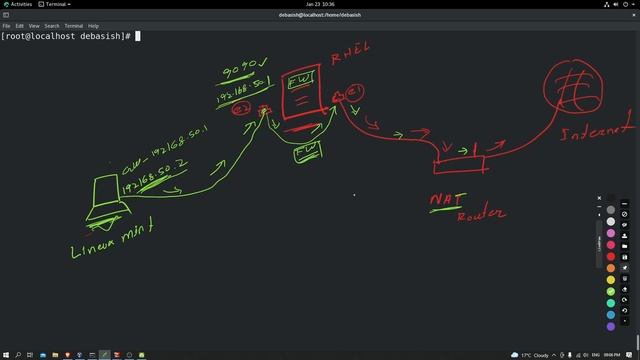Open the Search menu in Terminal
The height and width of the screenshot is (360, 640).
click(x=52, y=26)
